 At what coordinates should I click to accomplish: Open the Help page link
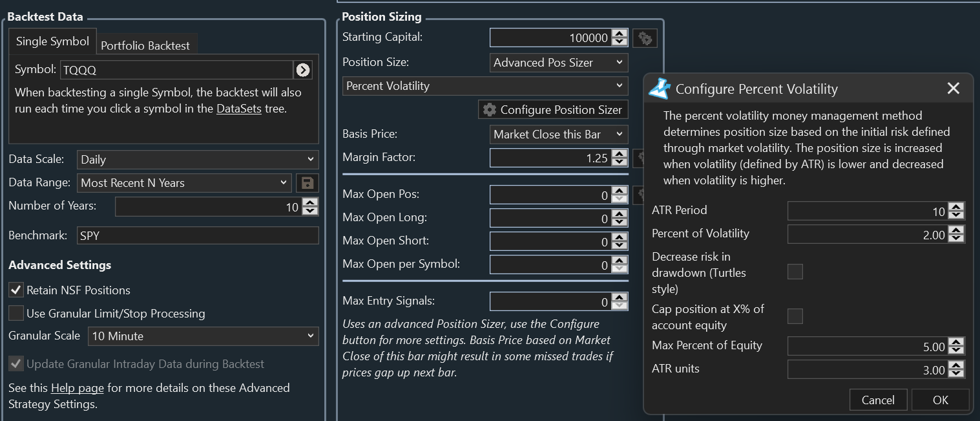point(77,388)
